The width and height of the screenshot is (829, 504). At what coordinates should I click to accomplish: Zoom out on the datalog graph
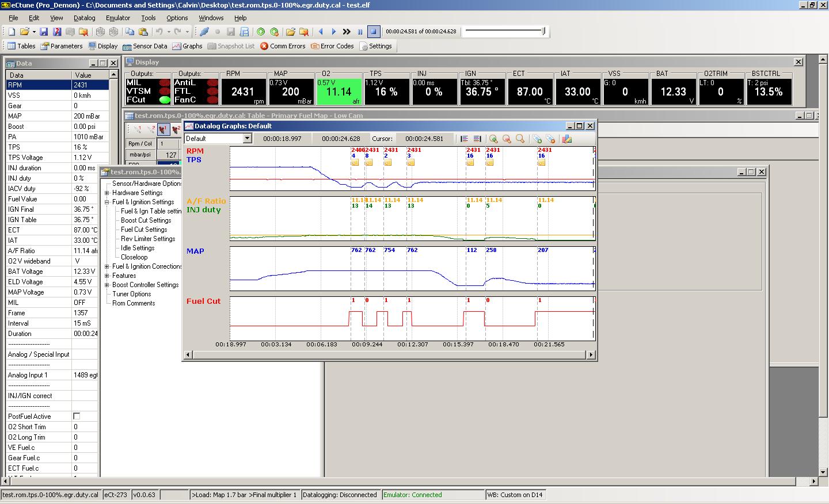[507, 139]
